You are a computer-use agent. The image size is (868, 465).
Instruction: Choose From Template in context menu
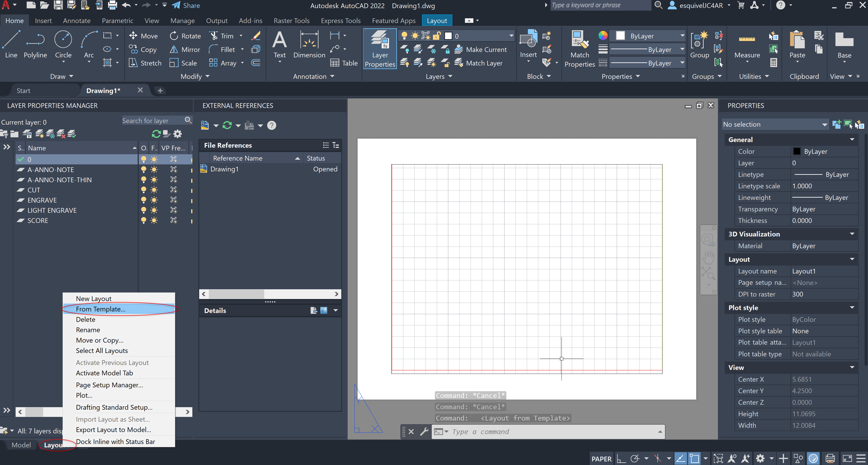coord(119,309)
